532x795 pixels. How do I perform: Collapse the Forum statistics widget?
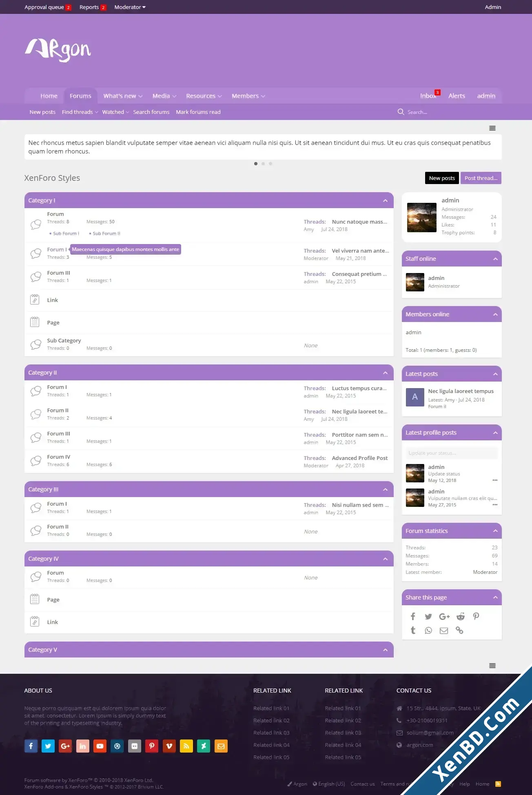tap(495, 531)
